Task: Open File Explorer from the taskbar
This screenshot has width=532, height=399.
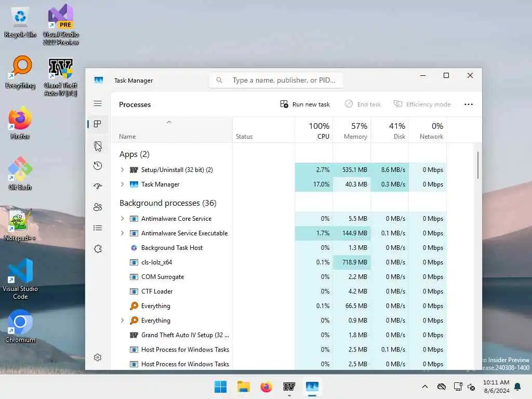Action: (x=244, y=387)
